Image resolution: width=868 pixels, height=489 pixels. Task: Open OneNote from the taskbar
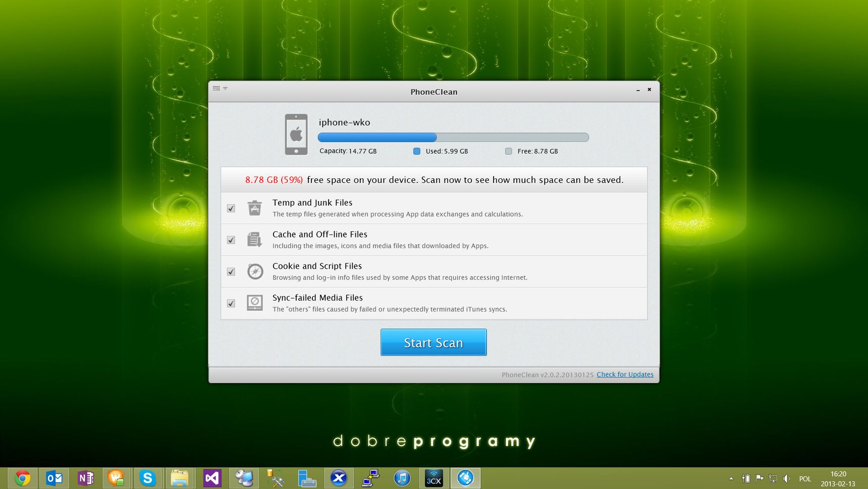point(85,478)
